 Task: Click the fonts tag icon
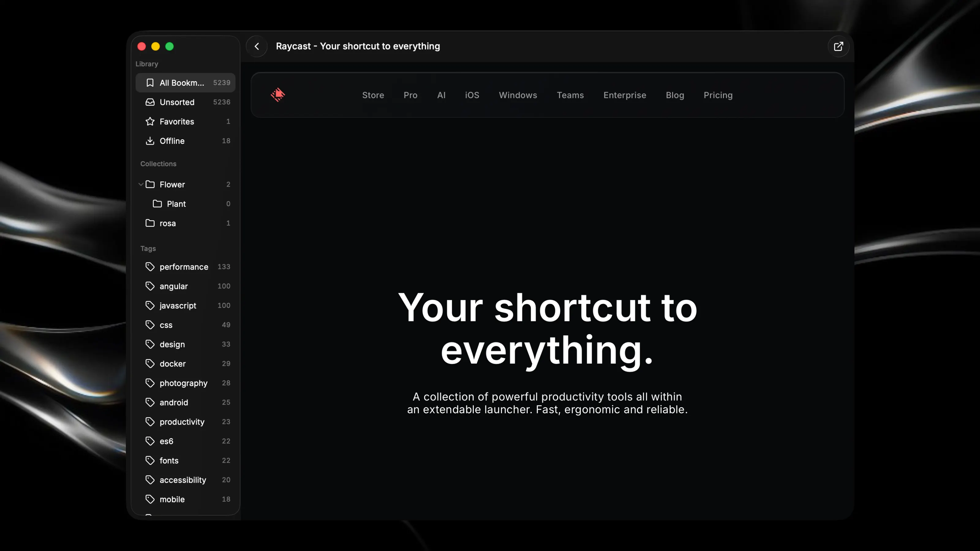pos(150,460)
